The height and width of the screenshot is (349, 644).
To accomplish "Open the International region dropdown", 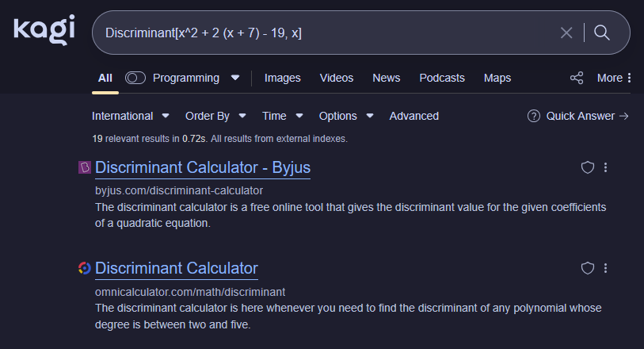I will point(130,116).
